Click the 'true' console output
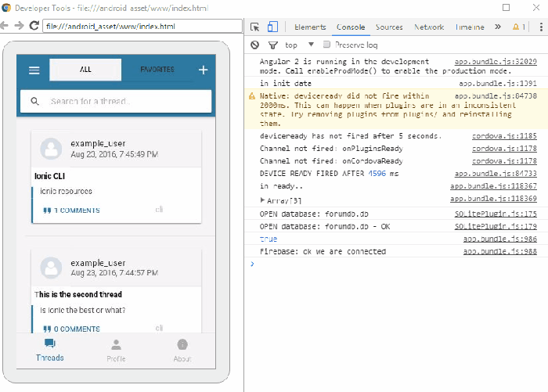Image resolution: width=548 pixels, height=392 pixels. click(269, 239)
